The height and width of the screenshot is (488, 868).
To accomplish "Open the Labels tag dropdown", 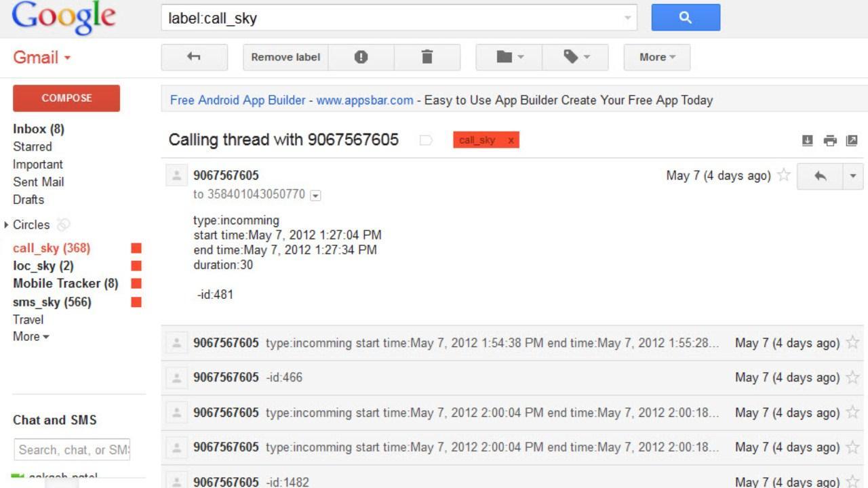I will point(576,57).
